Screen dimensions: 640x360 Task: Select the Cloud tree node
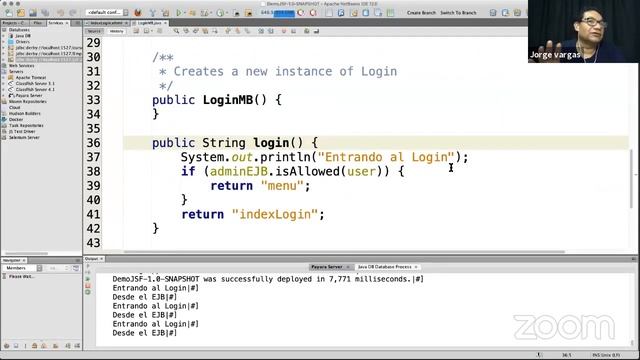[14, 107]
